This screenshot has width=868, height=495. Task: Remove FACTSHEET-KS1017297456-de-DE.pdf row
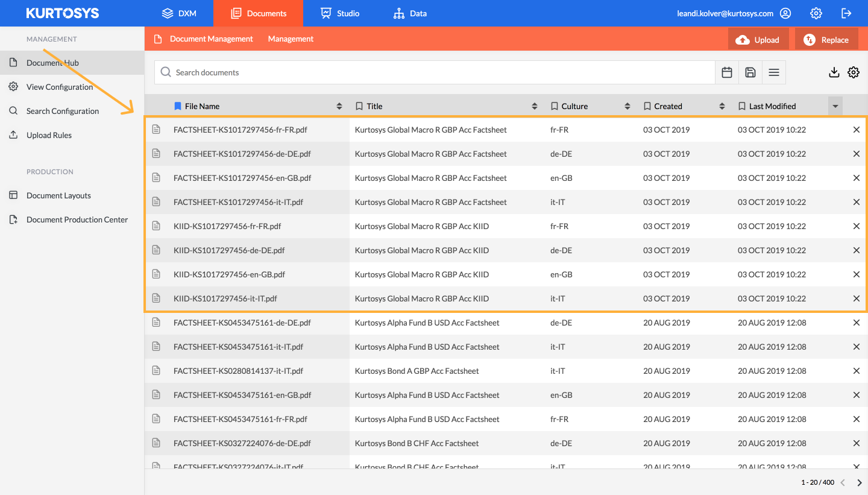tap(857, 154)
